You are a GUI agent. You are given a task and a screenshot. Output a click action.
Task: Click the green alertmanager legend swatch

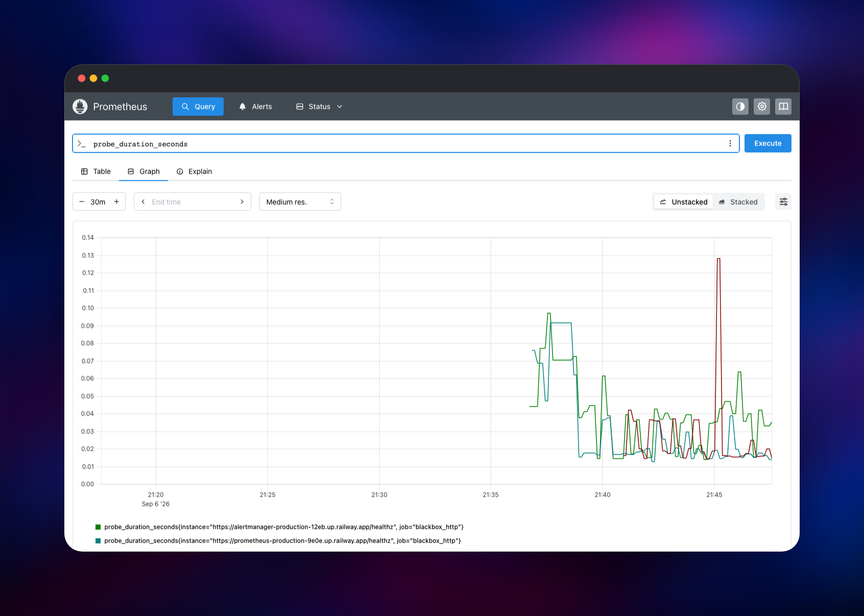click(x=98, y=527)
